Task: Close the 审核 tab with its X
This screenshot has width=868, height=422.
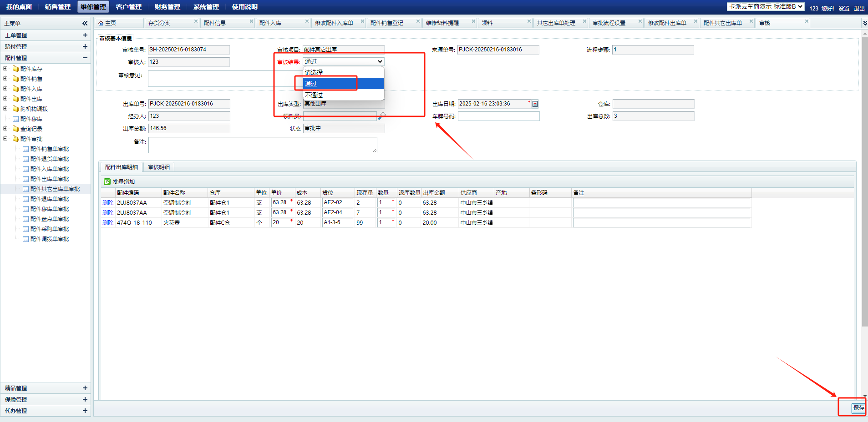Action: coord(807,21)
